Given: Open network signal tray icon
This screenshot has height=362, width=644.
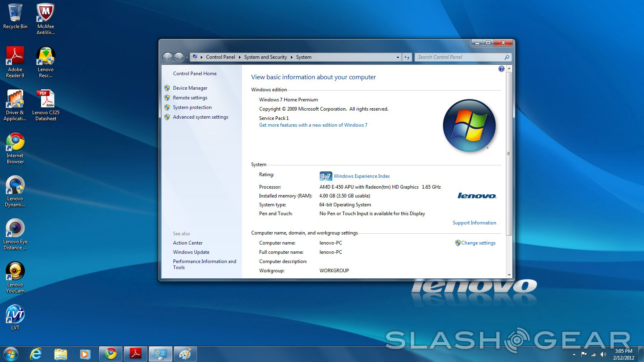Looking at the screenshot, I should [x=593, y=354].
